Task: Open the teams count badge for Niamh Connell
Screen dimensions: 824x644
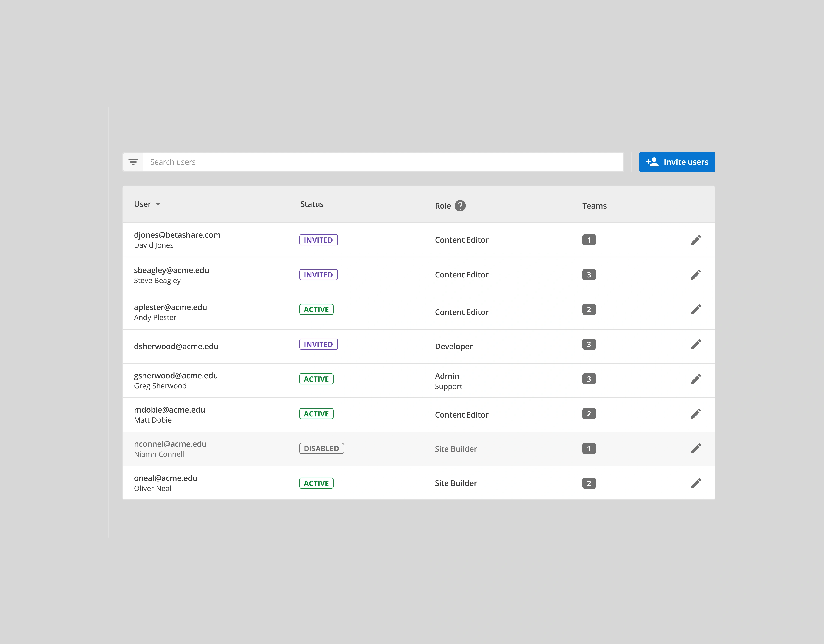Action: pyautogui.click(x=589, y=449)
